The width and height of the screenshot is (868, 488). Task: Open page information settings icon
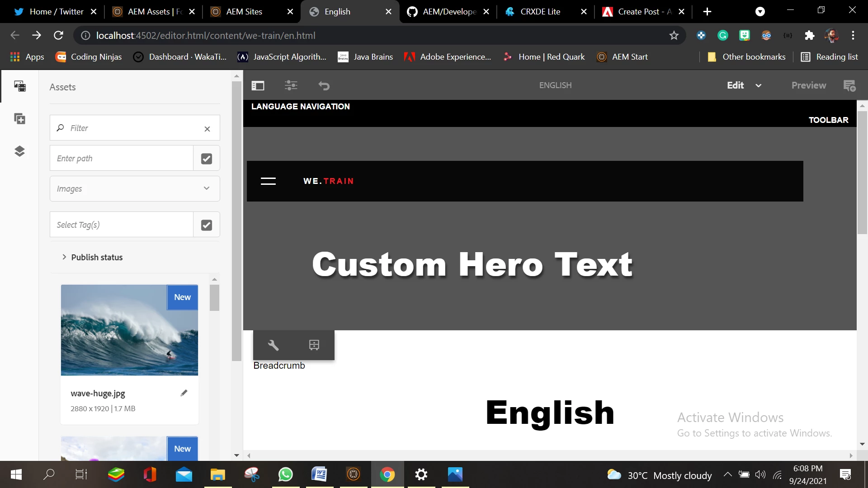click(x=291, y=85)
